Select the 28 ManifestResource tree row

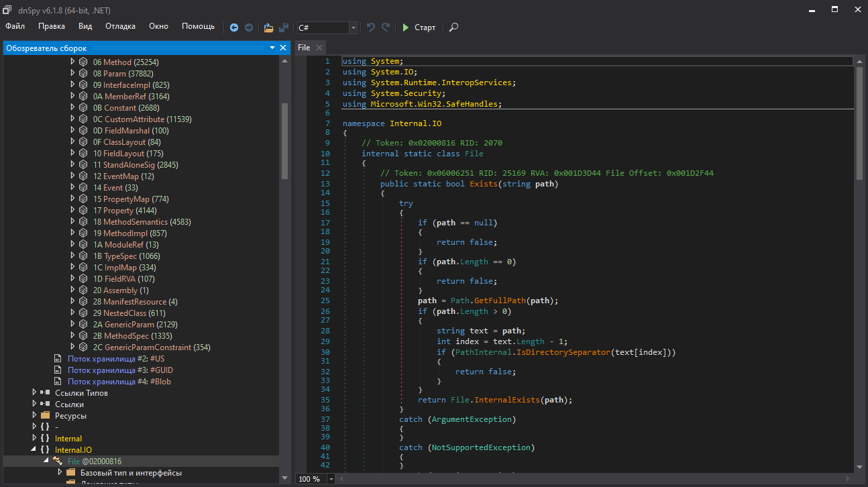pos(142,302)
